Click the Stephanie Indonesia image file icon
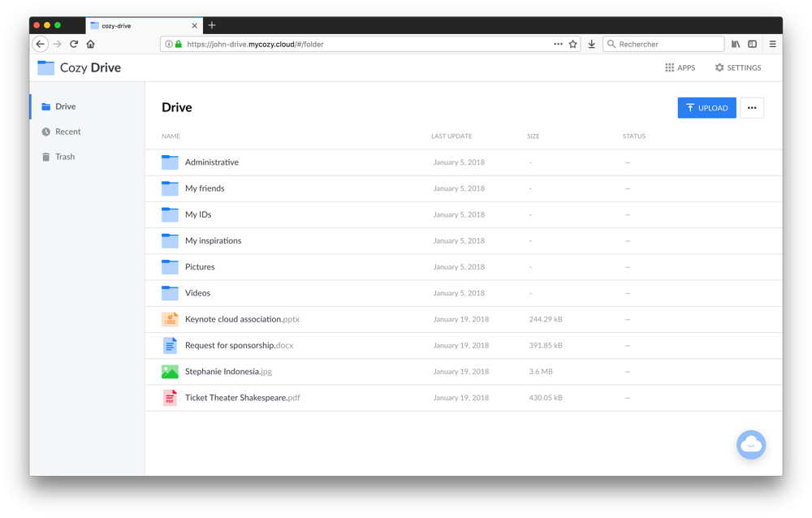Screen dimensions: 812x518 point(170,372)
